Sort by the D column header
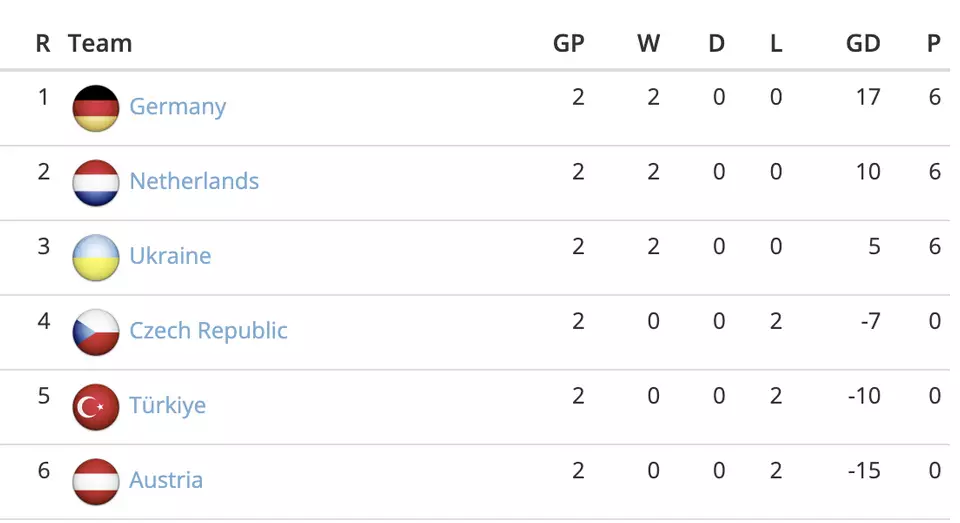Image resolution: width=960 pixels, height=523 pixels. pos(716,44)
